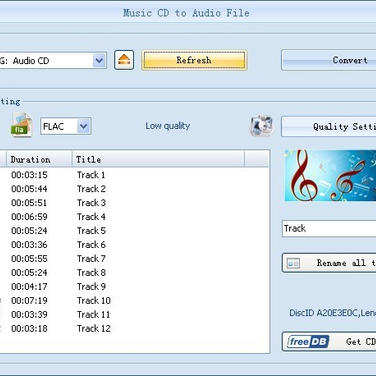Select the Track 5 row
Screen dimensions: 376x376
134,231
